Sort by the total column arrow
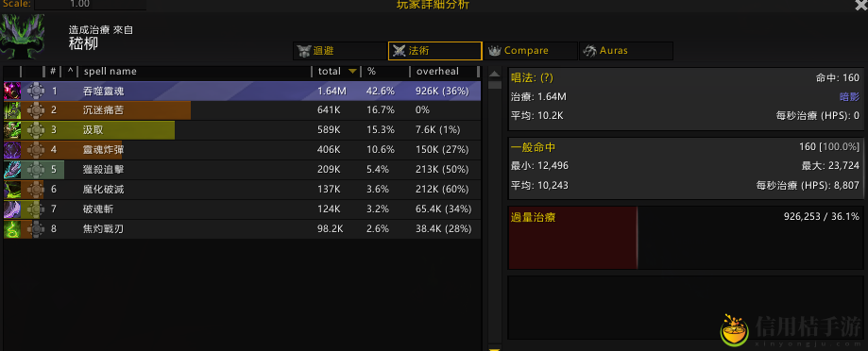This screenshot has height=351, width=868. coord(352,72)
